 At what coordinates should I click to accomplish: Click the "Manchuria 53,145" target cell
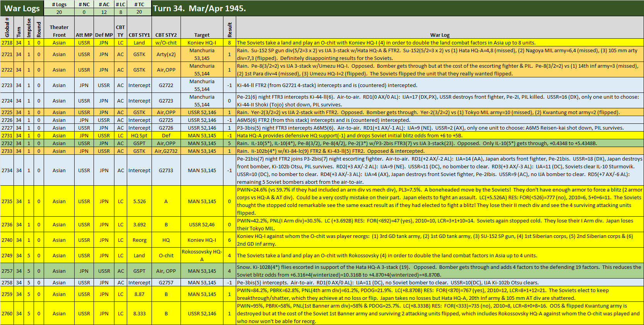(202, 54)
